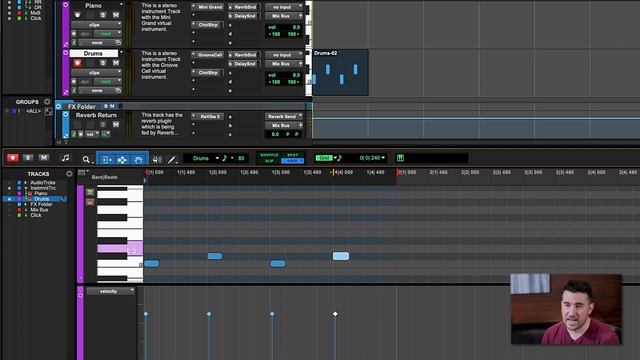This screenshot has height=360, width=640.
Task: Collapse the FX Folder track toggle icon
Action: coord(58,107)
